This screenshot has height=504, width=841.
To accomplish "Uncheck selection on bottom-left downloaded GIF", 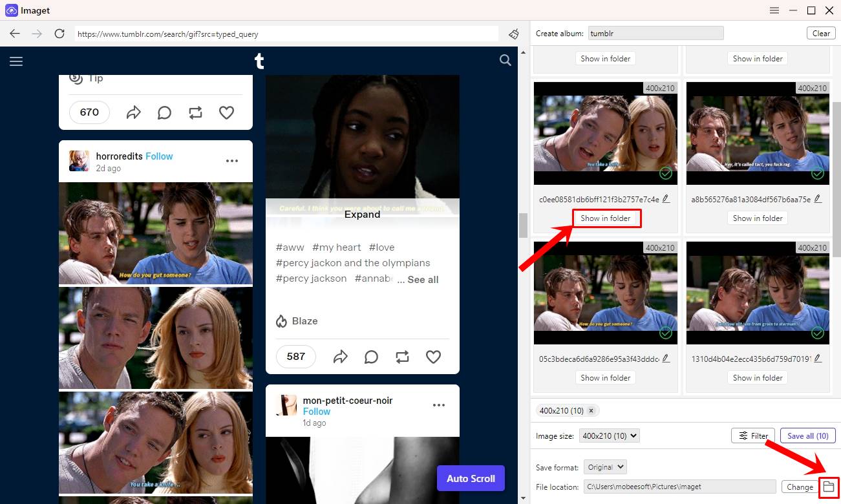I will point(665,333).
